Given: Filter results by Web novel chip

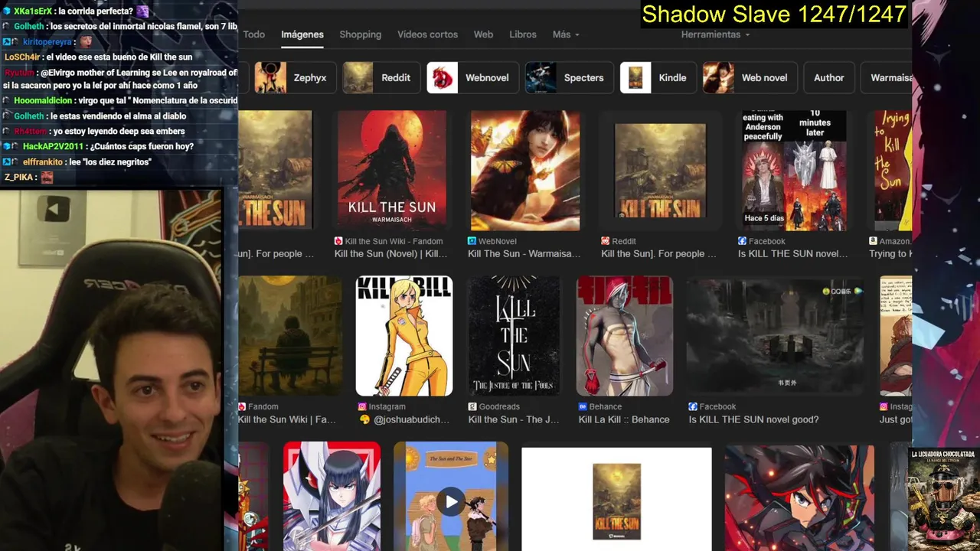Looking at the screenshot, I should click(x=750, y=77).
